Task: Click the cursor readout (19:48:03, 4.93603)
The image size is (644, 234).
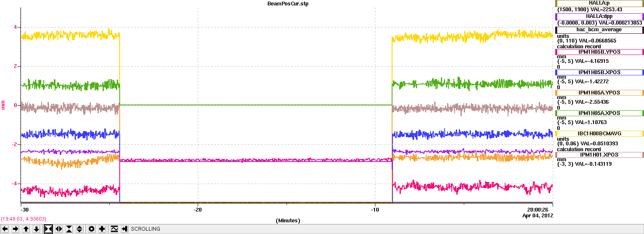Action: tap(23, 219)
